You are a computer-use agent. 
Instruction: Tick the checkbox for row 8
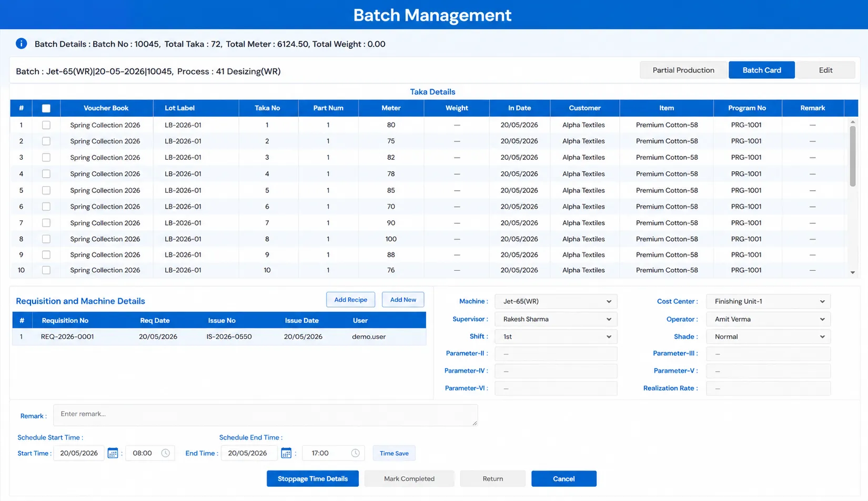pos(46,239)
